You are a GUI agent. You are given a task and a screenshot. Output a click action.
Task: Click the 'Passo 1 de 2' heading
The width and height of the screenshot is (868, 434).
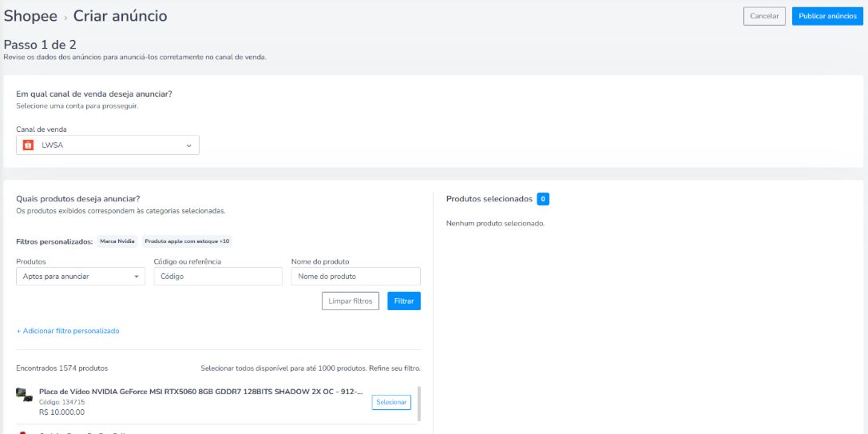(40, 44)
